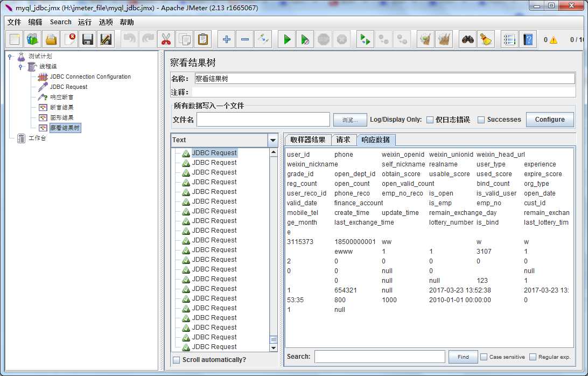
Task: Click the 名称 input field
Action: point(385,79)
